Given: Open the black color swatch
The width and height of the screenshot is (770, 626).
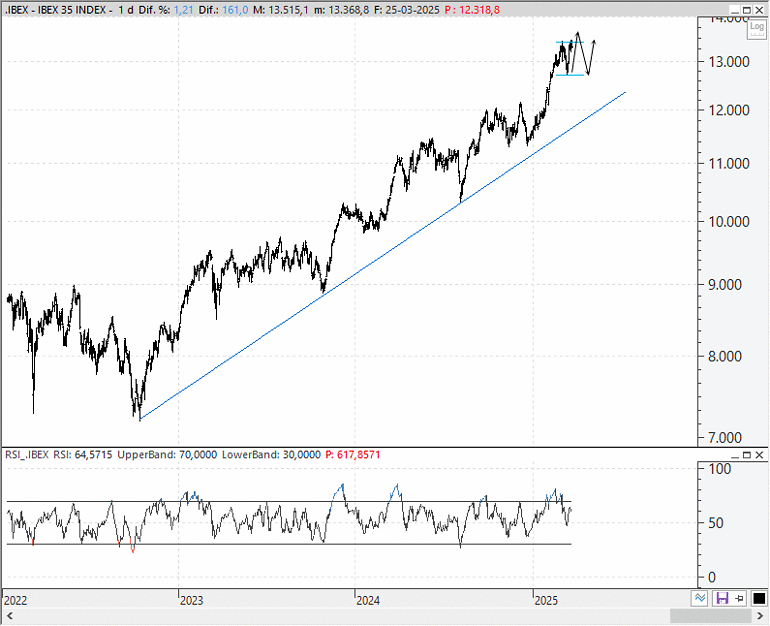Looking at the screenshot, I should coord(759,598).
